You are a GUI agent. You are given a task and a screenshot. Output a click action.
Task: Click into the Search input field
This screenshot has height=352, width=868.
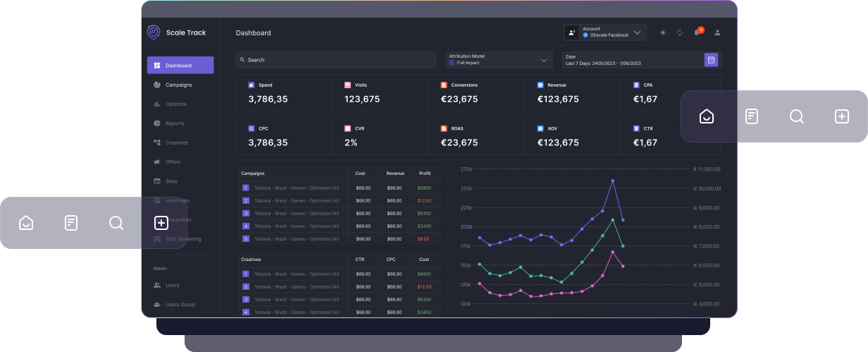pyautogui.click(x=335, y=60)
